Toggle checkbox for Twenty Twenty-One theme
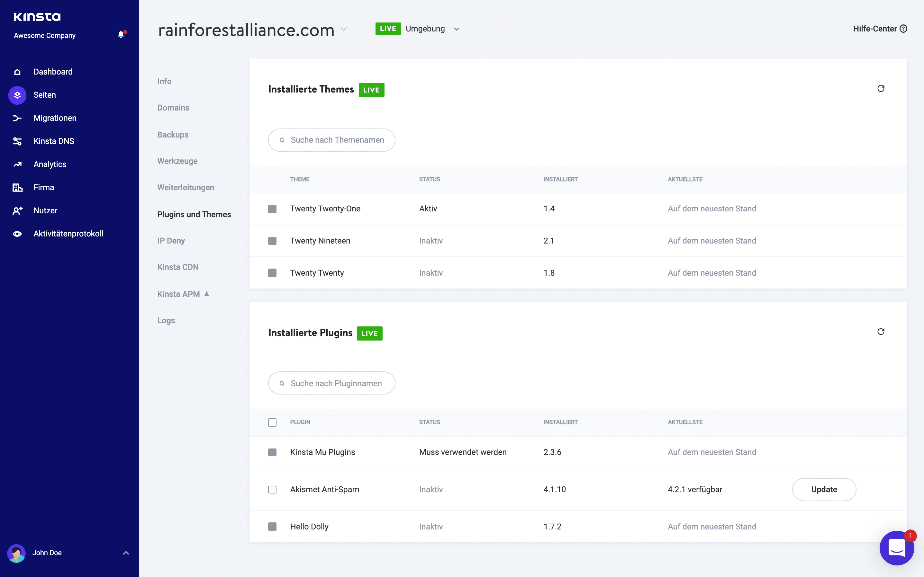The image size is (924, 577). [x=272, y=209]
